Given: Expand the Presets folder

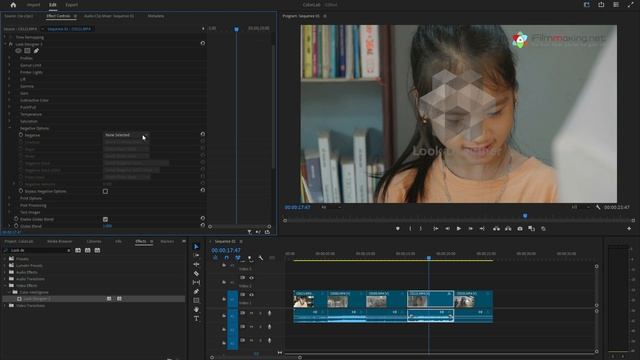Looking at the screenshot, I should coord(5,259).
